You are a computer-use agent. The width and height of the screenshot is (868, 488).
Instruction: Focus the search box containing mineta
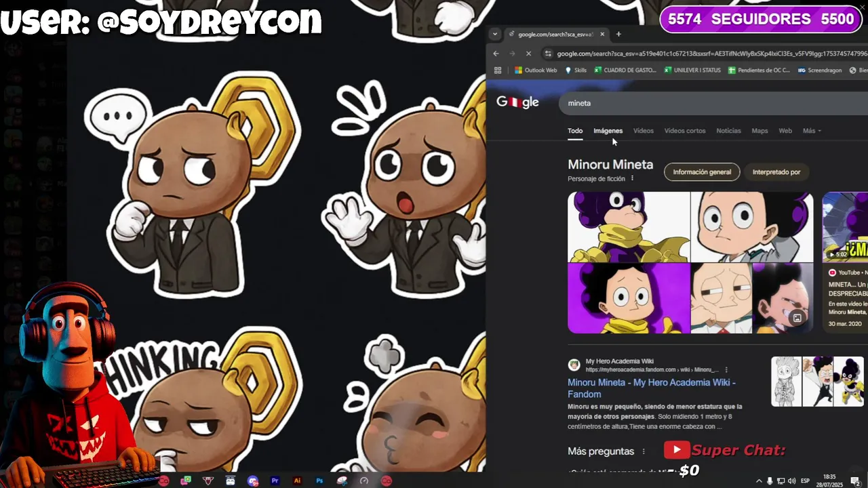[x=713, y=103]
